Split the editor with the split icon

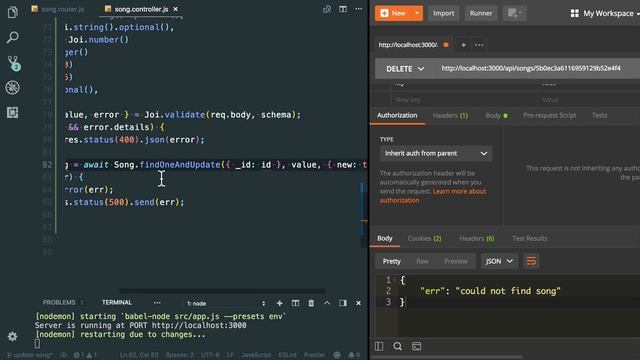tap(343, 9)
